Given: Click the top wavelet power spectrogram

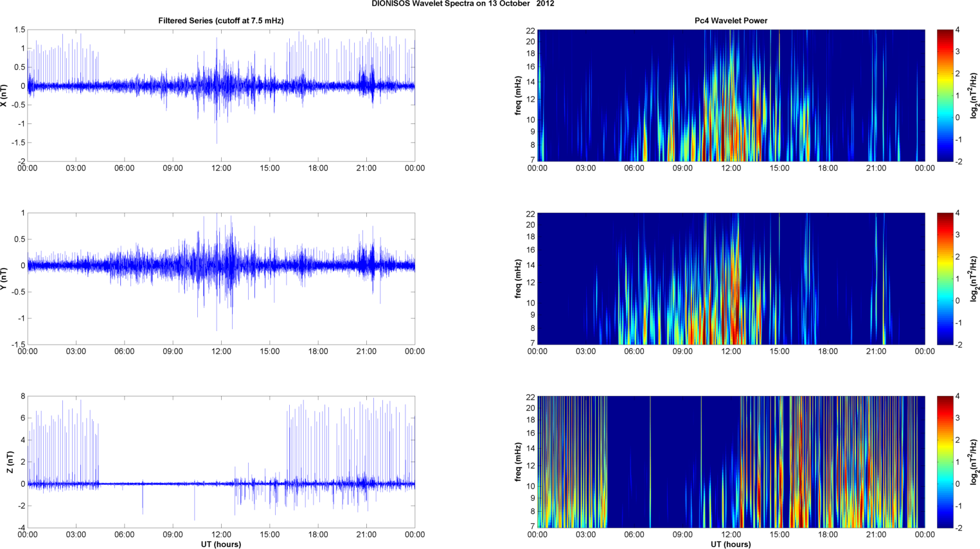Looking at the screenshot, I should (731, 95).
